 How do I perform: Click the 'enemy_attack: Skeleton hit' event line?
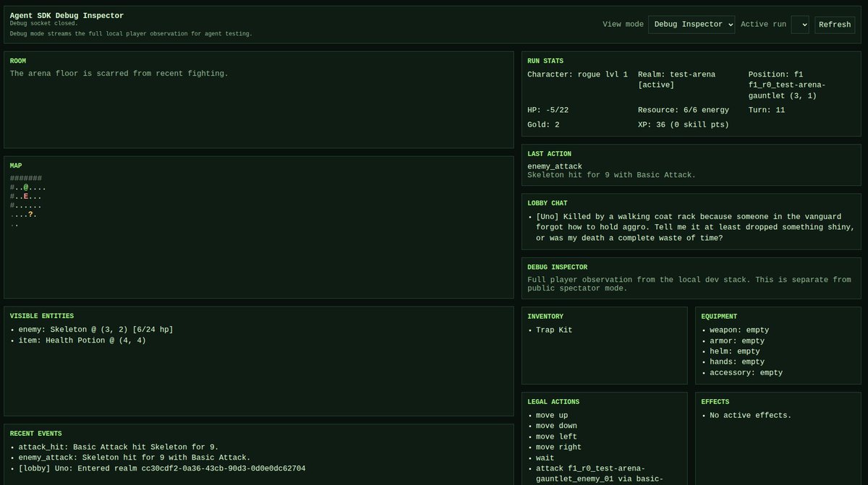pos(135,458)
